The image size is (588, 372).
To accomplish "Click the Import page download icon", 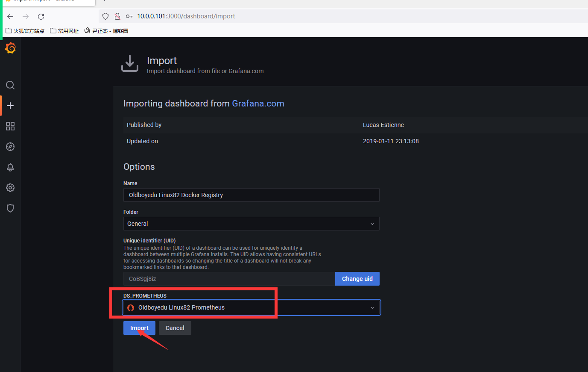I will point(130,63).
